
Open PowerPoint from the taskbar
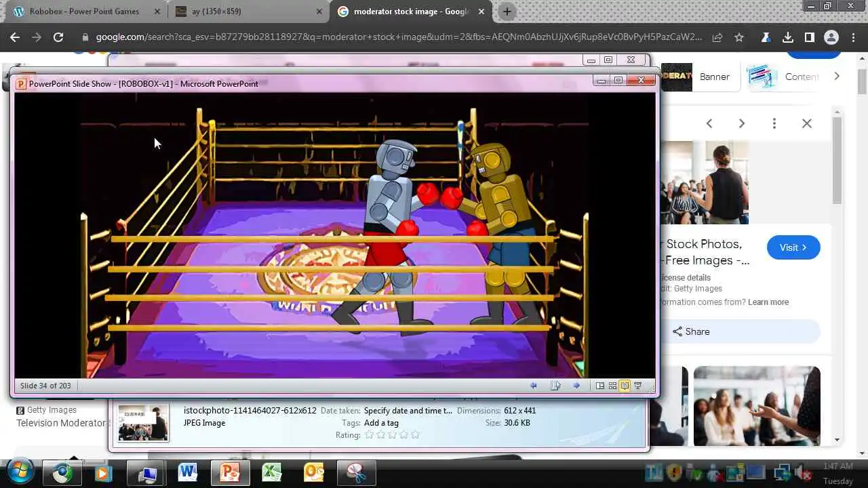(230, 472)
